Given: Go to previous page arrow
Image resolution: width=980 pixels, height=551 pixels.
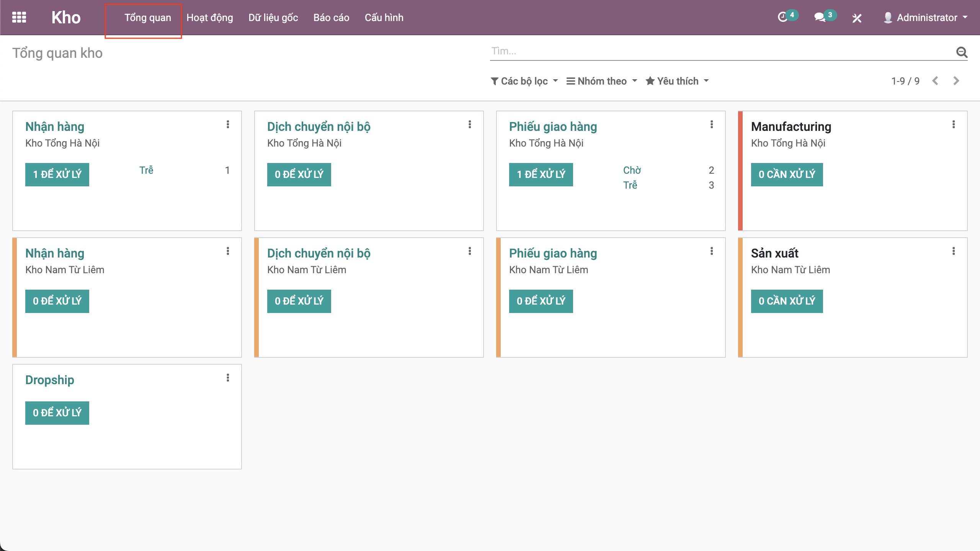Looking at the screenshot, I should click(935, 81).
